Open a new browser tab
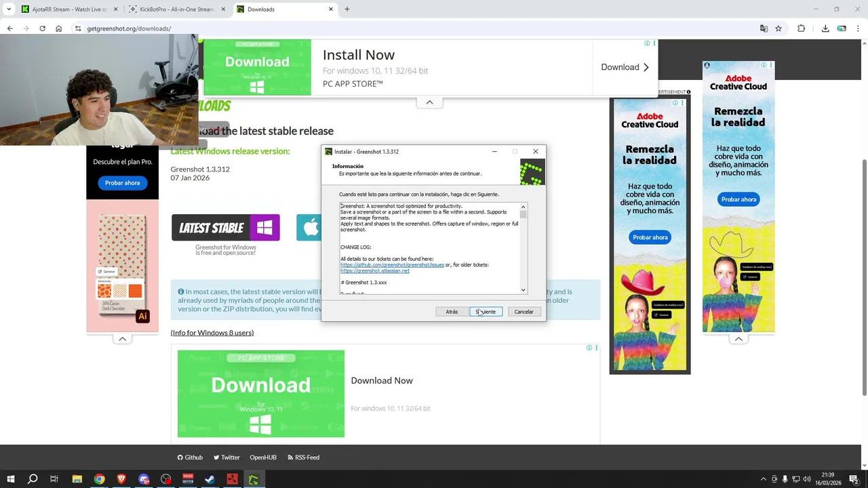Viewport: 868px width, 488px height. 347,9
